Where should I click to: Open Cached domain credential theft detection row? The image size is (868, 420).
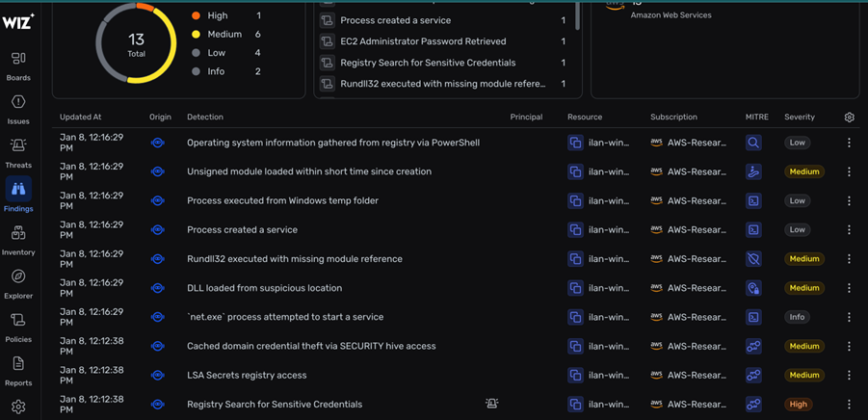tap(311, 346)
